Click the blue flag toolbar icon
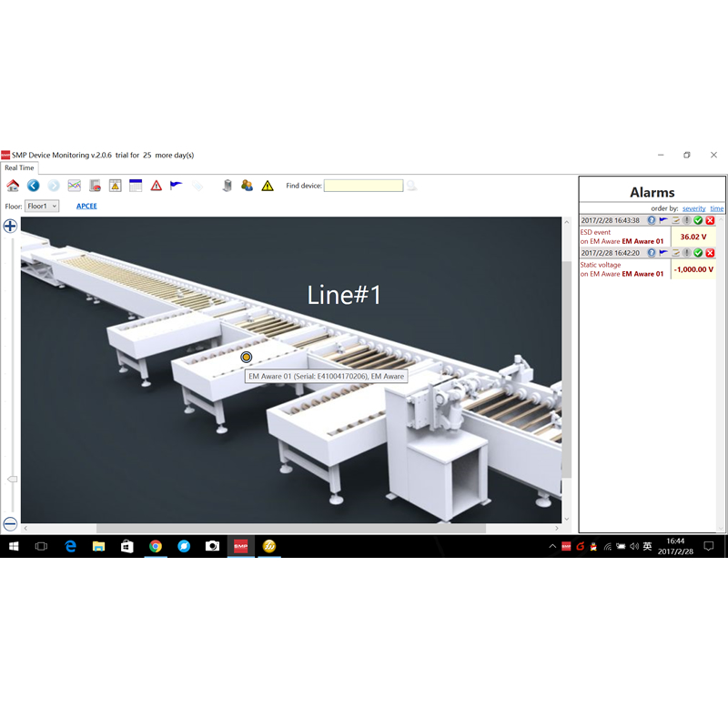The width and height of the screenshot is (728, 728). pyautogui.click(x=176, y=186)
